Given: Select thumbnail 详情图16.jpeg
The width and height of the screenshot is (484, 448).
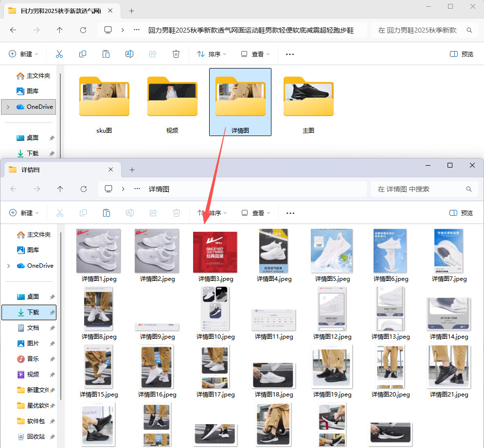Looking at the screenshot, I should 157,366.
